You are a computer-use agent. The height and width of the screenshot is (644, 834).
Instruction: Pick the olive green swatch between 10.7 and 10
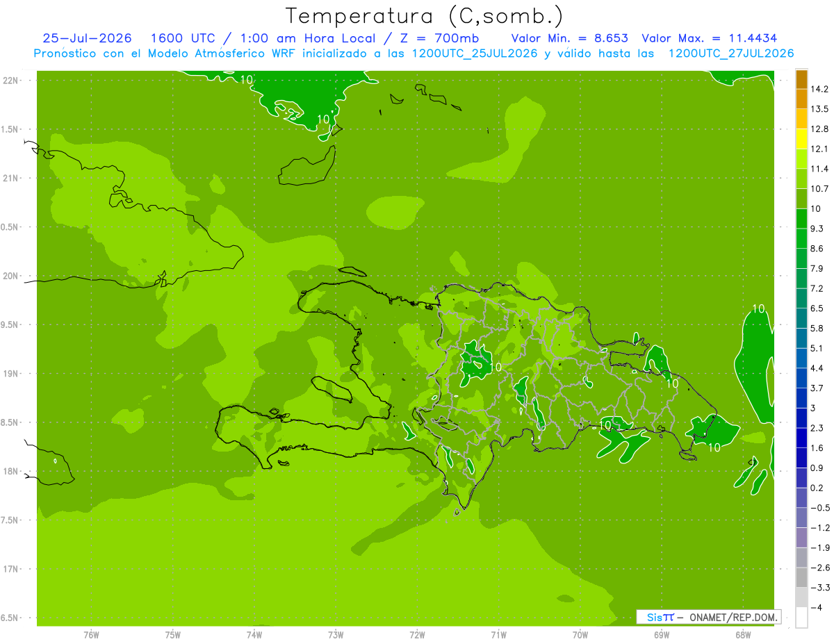click(x=801, y=199)
